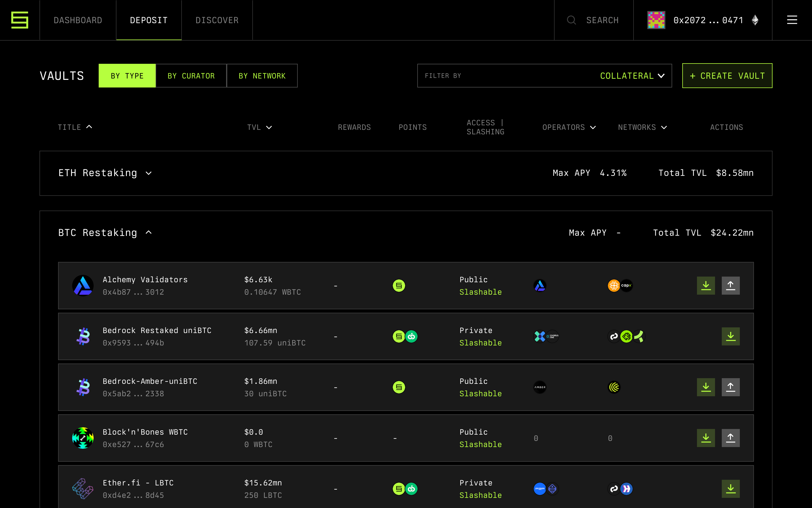Click Ether.fi - LBTC vault logo
The image size is (812, 508).
tap(83, 489)
